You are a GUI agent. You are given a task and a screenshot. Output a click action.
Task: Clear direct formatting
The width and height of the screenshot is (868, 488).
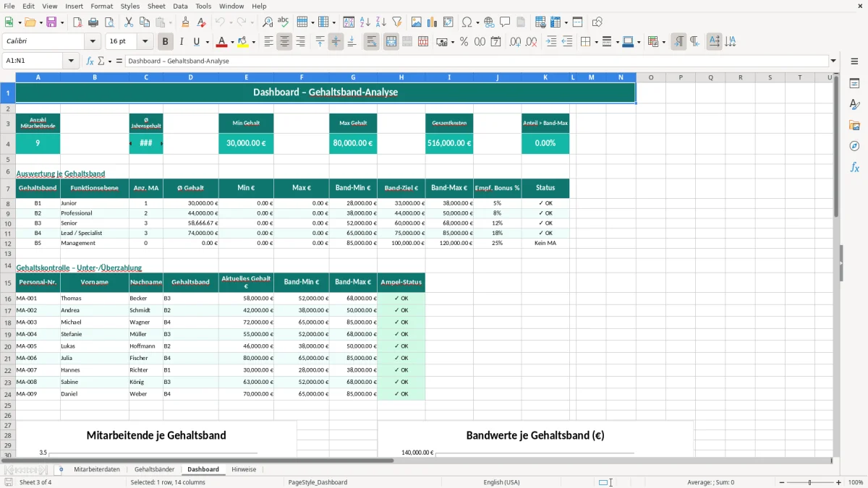tap(201, 22)
